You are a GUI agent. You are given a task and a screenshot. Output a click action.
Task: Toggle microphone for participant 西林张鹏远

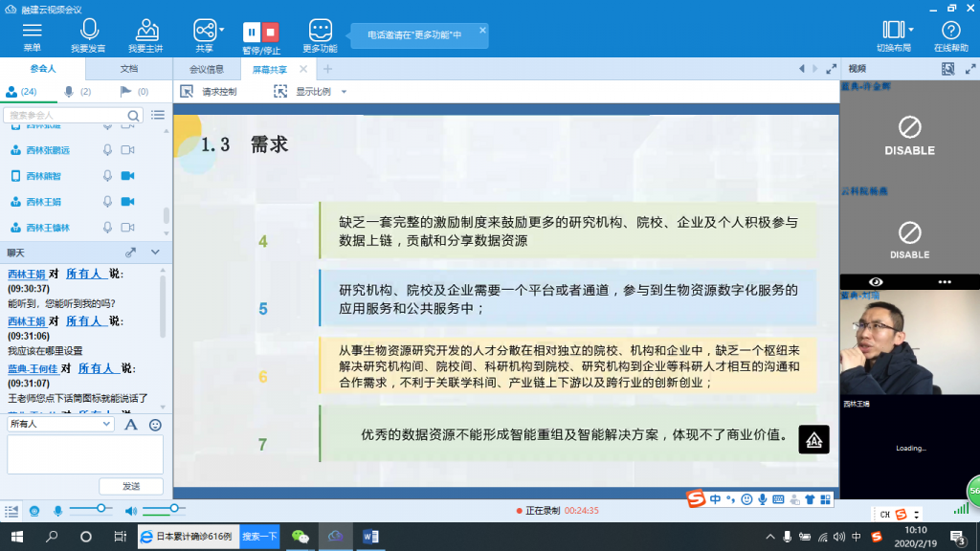(108, 150)
